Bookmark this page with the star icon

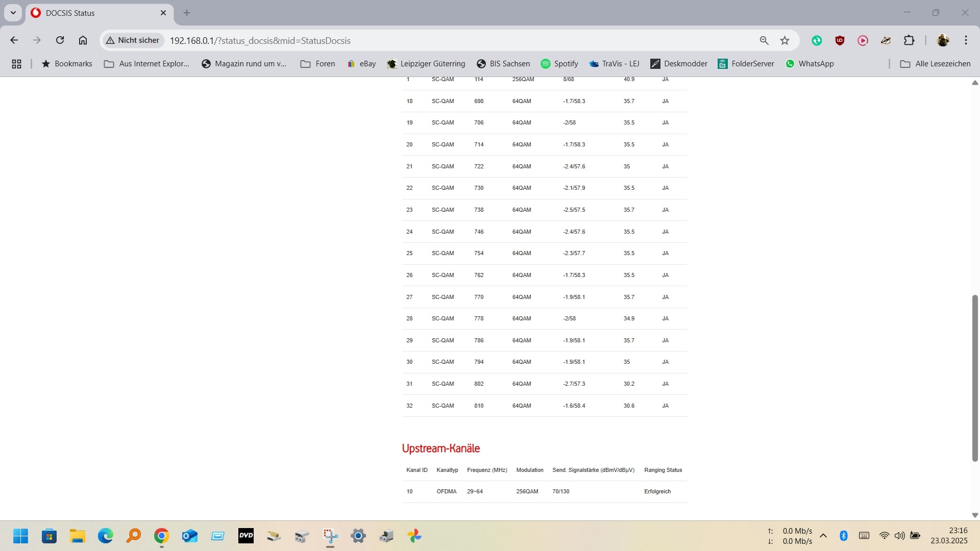[785, 40]
